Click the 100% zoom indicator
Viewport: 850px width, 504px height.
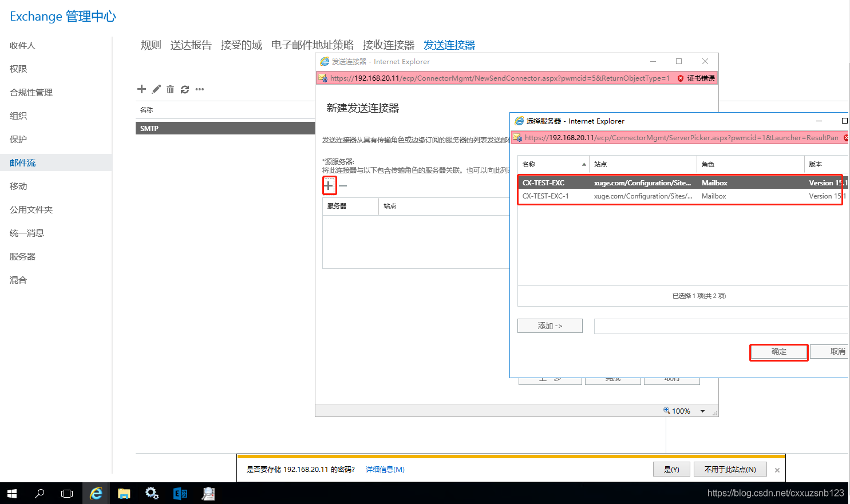(x=677, y=411)
